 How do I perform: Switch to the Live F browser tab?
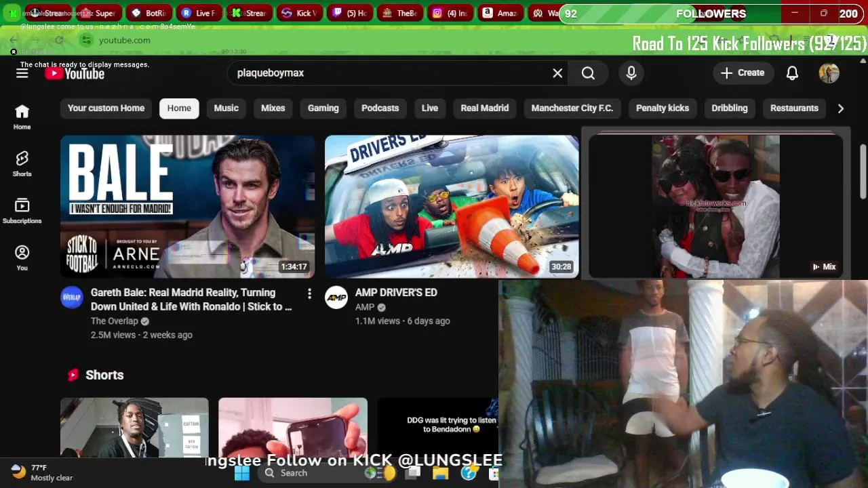pos(199,13)
